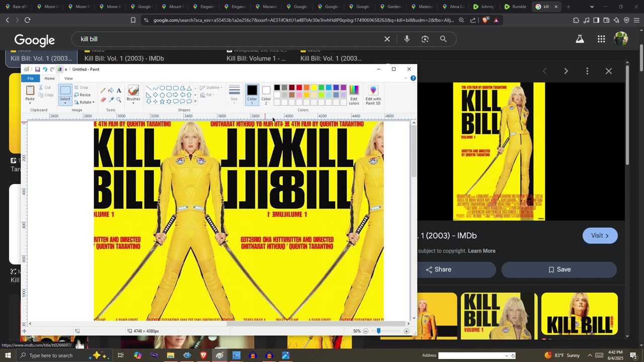Switch to the View ribbon tab

[x=68, y=78]
